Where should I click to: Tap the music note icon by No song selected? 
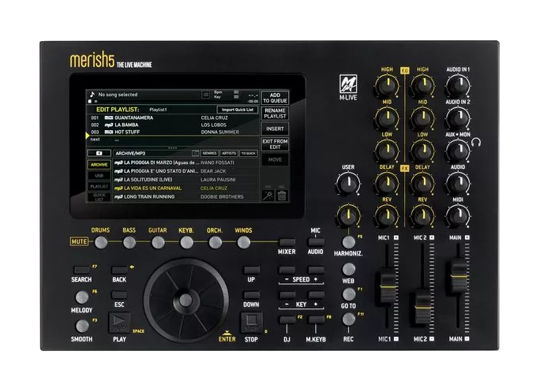[x=92, y=94]
